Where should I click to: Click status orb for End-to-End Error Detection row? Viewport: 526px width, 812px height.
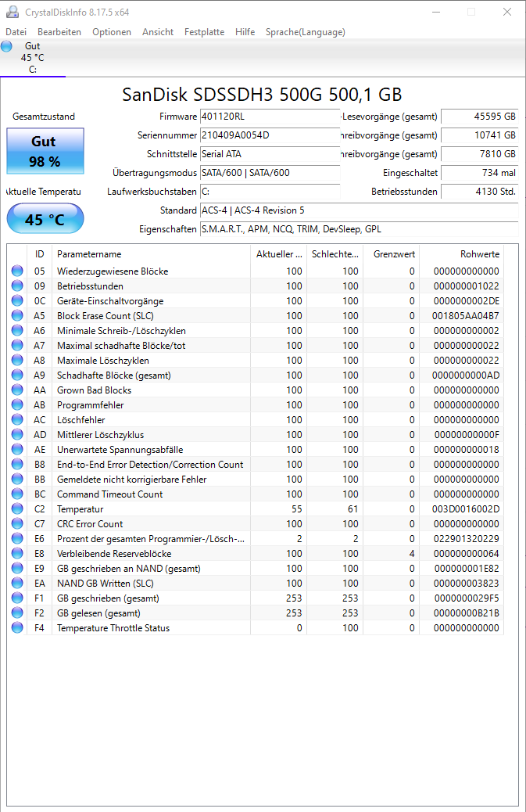click(x=17, y=465)
